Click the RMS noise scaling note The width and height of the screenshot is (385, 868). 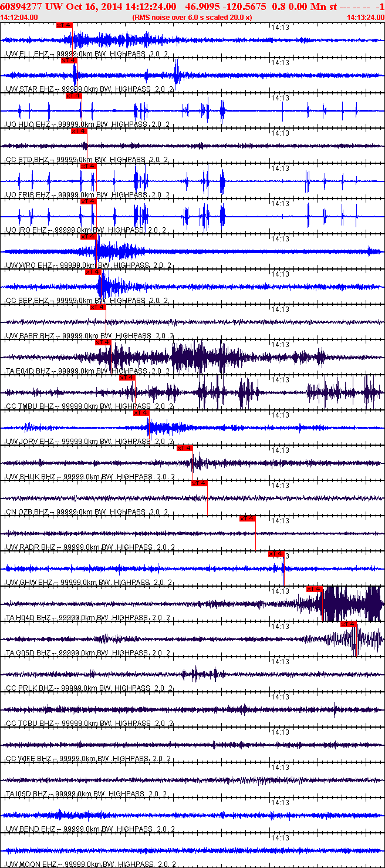click(x=192, y=17)
